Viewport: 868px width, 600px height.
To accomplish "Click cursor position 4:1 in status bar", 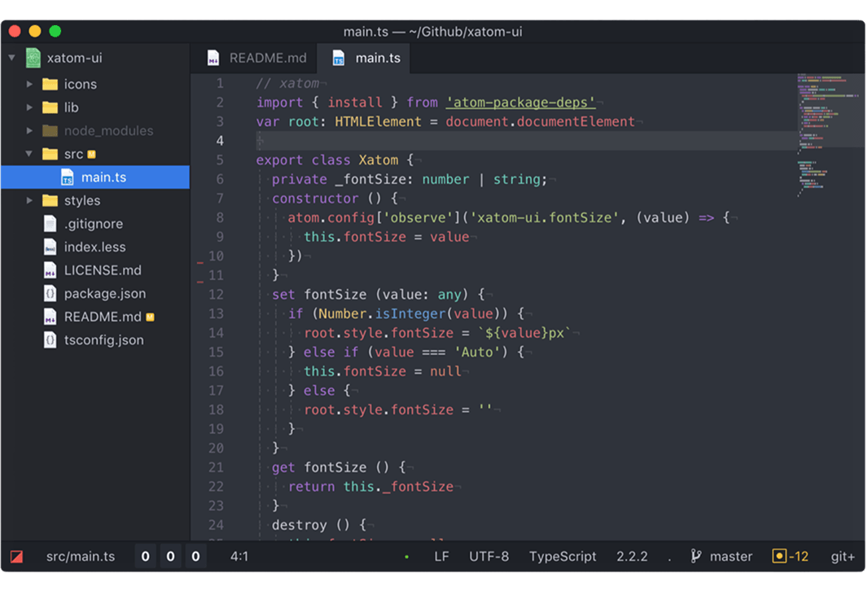I will pos(239,556).
